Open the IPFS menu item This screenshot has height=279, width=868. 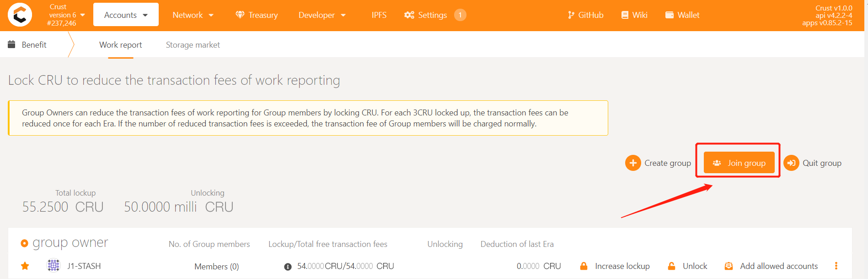[379, 15]
